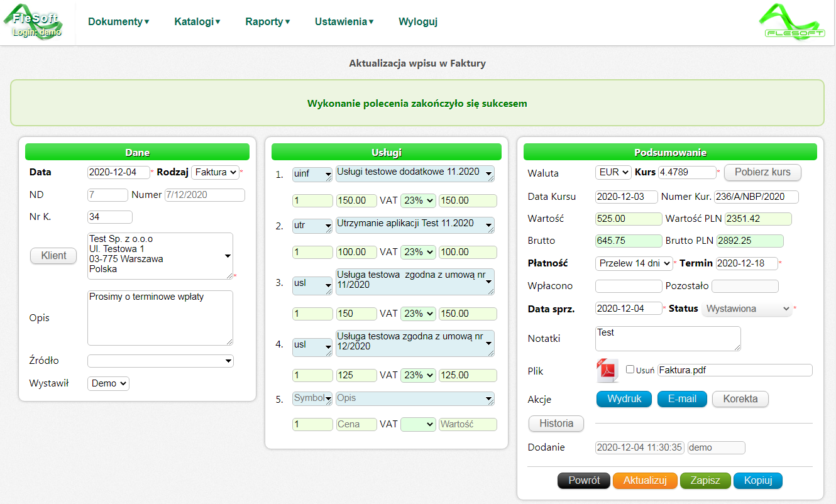The width and height of the screenshot is (836, 504).
Task: Open the Katalogi menu
Action: coord(197,21)
